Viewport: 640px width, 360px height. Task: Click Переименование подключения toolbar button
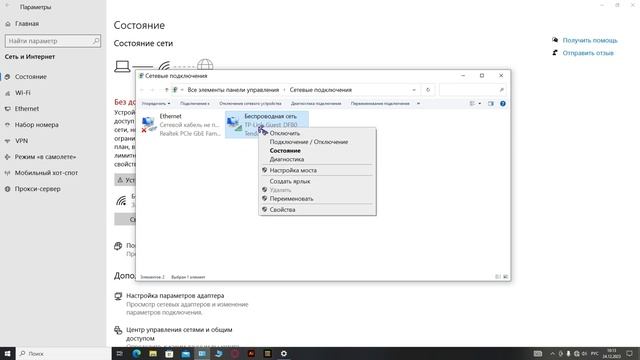click(x=380, y=104)
